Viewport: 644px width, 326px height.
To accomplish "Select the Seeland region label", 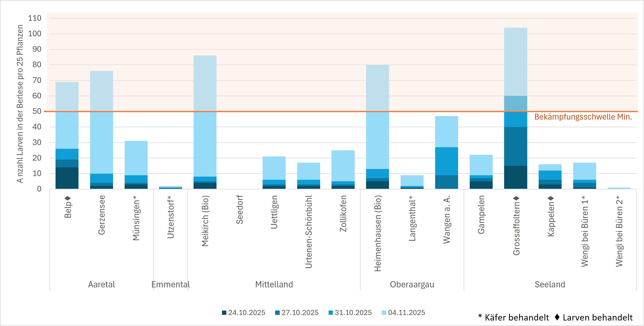I will (x=550, y=284).
